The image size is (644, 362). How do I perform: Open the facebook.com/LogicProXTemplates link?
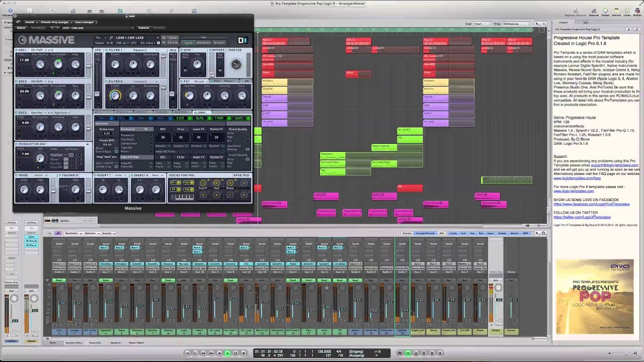(x=591, y=204)
